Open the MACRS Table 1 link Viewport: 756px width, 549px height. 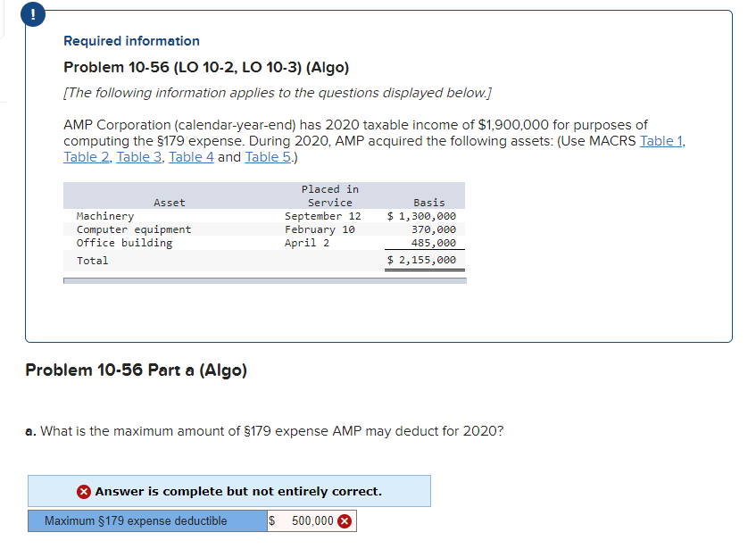[660, 140]
